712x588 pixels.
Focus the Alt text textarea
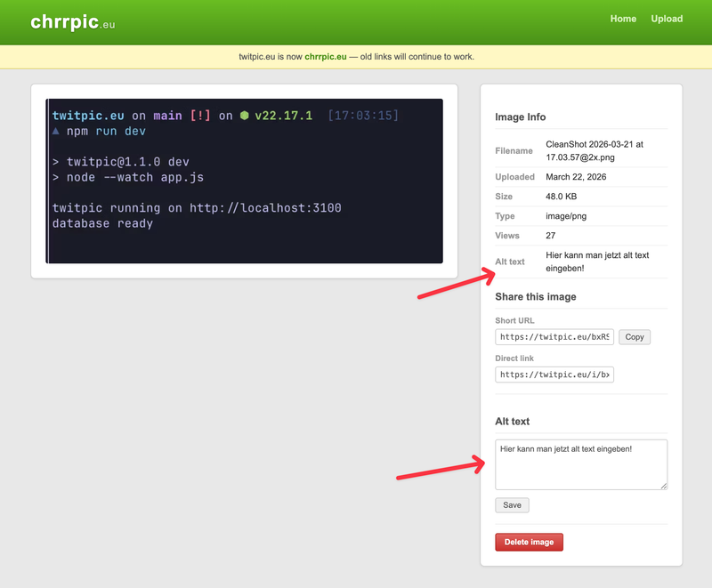pos(580,463)
